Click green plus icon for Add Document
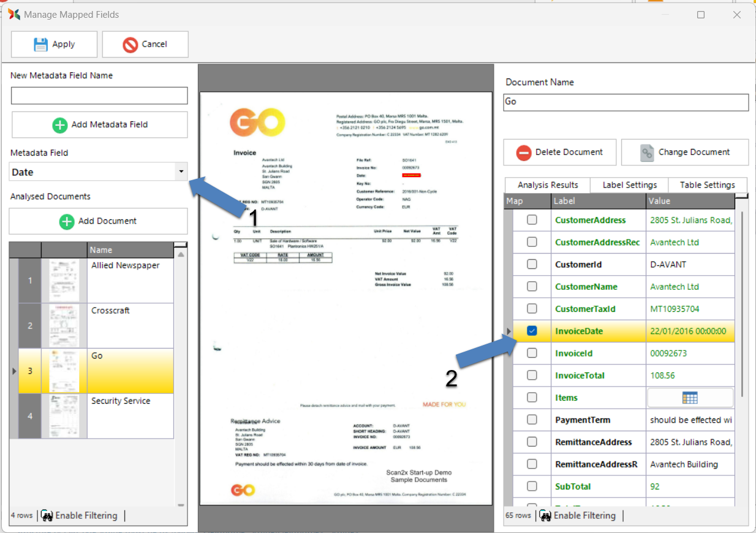 (x=66, y=221)
